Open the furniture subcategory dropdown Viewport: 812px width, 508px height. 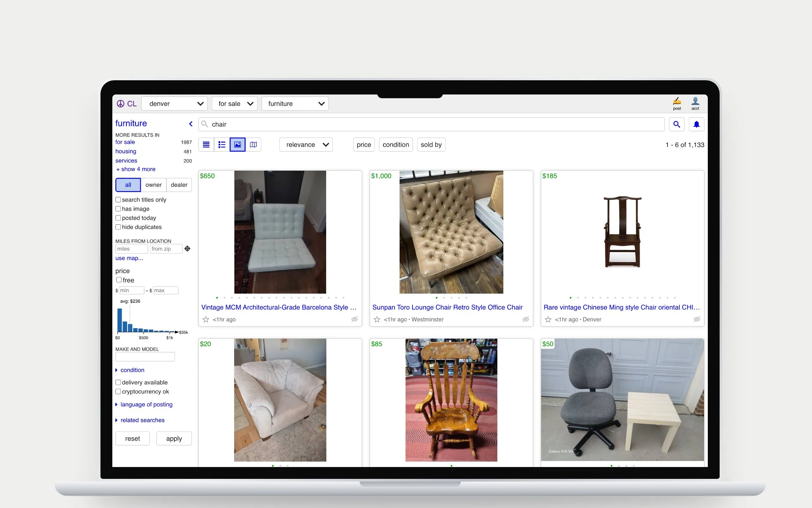tap(295, 104)
